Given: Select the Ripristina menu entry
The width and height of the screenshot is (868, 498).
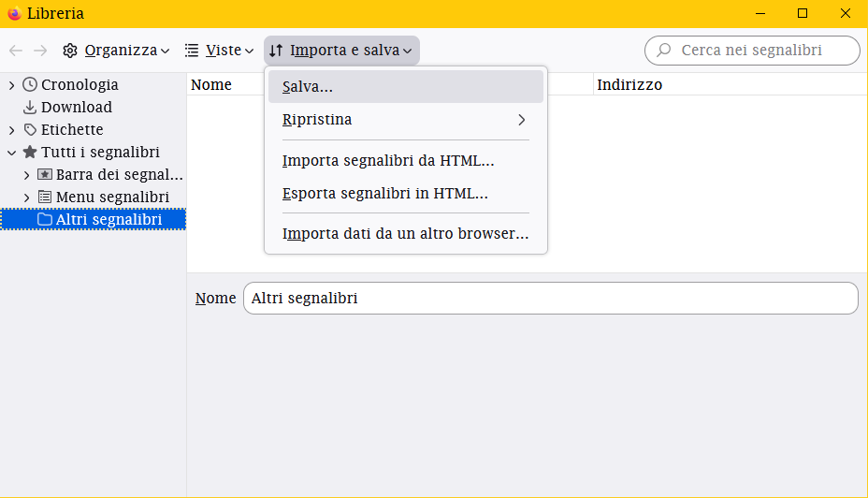Looking at the screenshot, I should click(406, 120).
